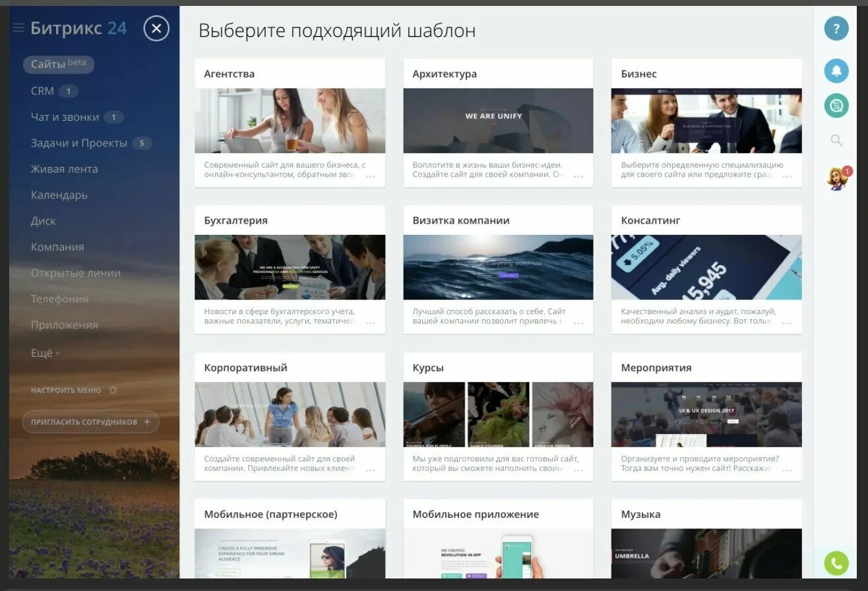Click the Курсы card description text

[x=495, y=463]
